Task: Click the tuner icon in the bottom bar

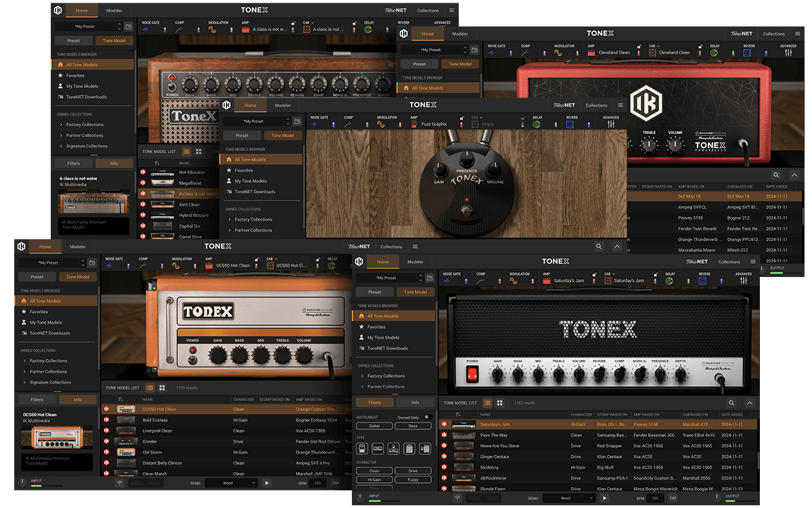Action: pyautogui.click(x=457, y=498)
